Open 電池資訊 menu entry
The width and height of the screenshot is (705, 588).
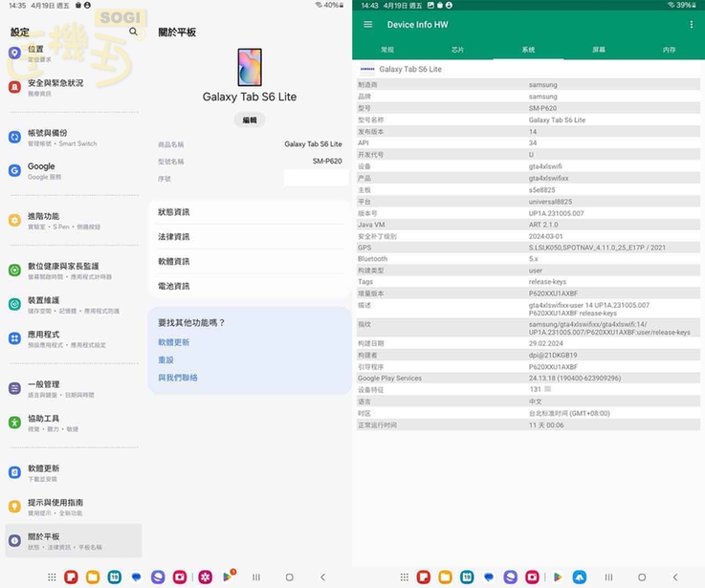[x=250, y=287]
